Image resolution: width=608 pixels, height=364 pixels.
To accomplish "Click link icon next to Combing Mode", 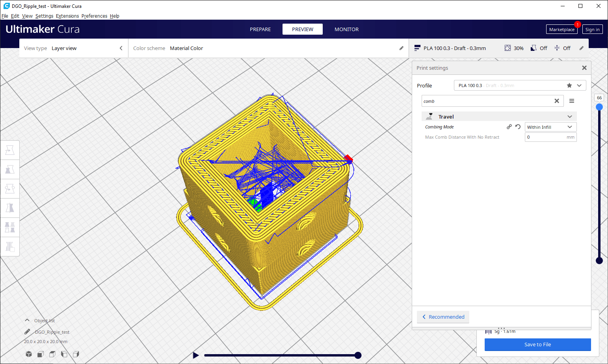I will [x=509, y=127].
